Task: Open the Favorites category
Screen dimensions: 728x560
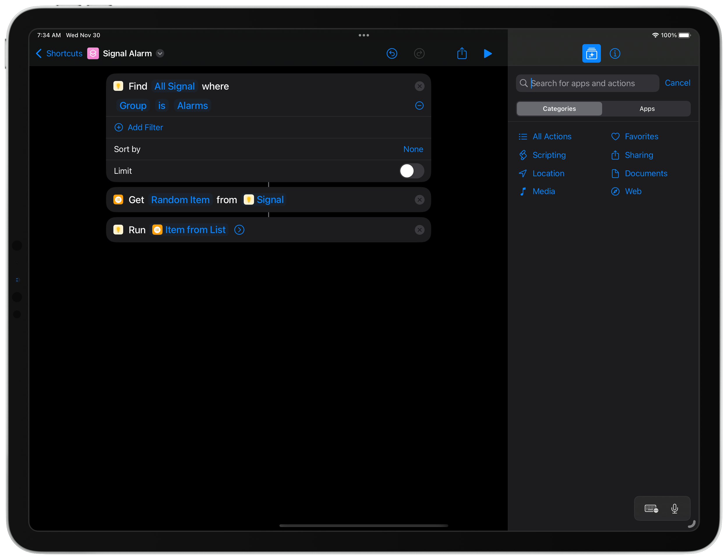Action: 635,136
